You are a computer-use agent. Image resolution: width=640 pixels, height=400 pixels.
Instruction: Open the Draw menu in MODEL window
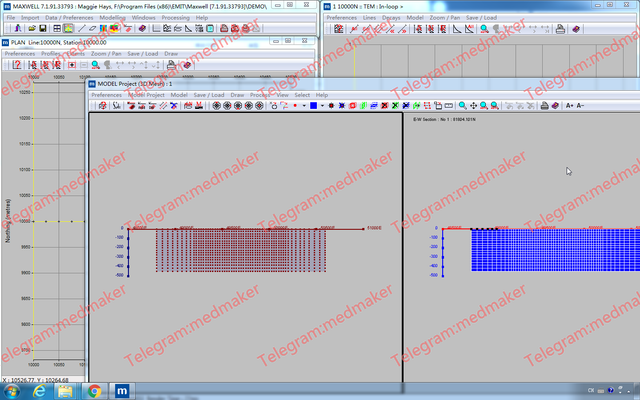[237, 95]
